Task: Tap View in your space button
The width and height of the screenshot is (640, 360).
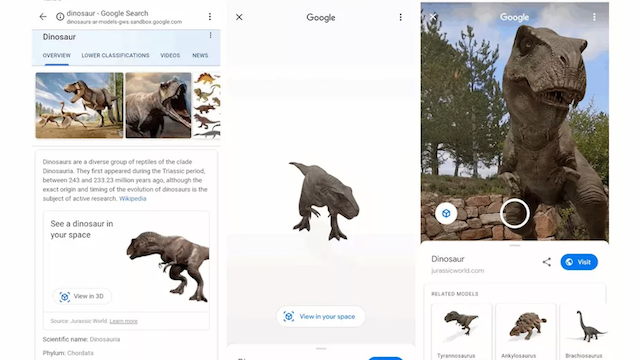Action: (x=321, y=316)
